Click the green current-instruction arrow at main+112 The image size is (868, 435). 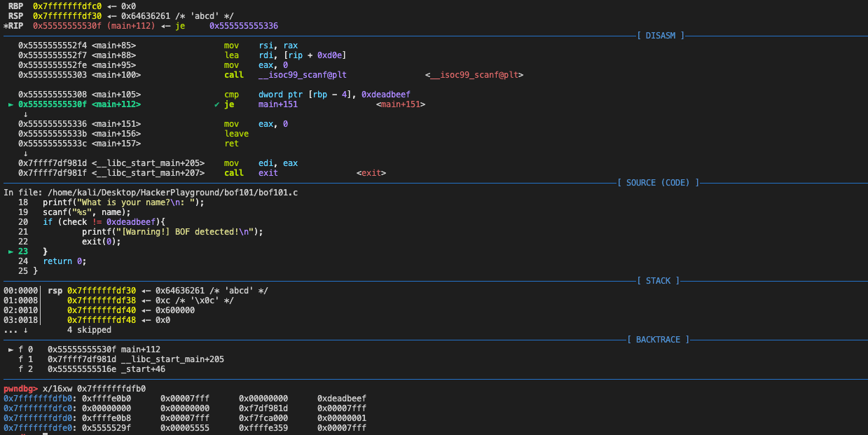11,104
